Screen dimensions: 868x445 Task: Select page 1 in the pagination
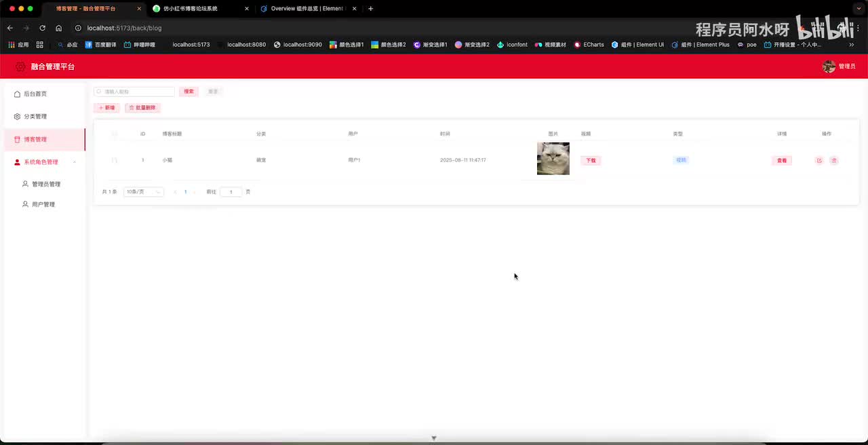click(185, 192)
